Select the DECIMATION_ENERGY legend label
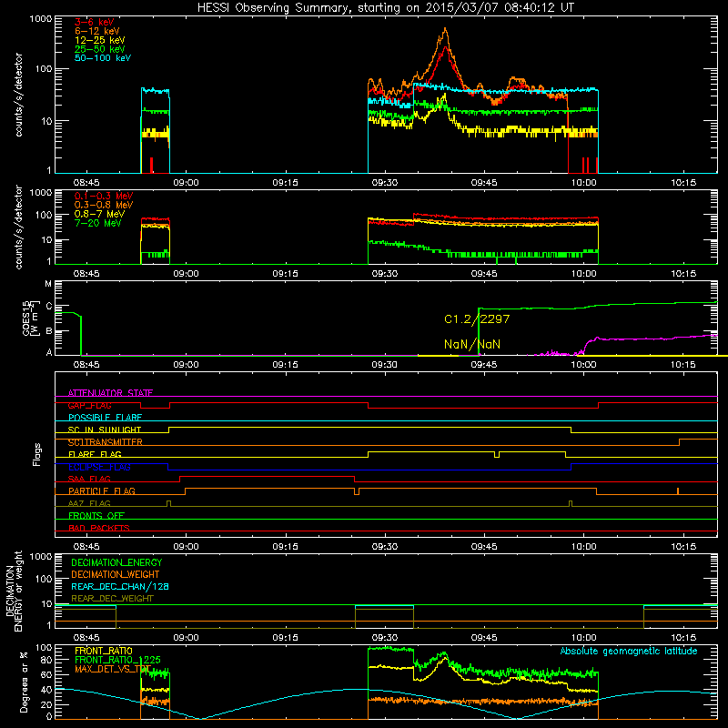The width and height of the screenshot is (728, 728). (x=116, y=562)
